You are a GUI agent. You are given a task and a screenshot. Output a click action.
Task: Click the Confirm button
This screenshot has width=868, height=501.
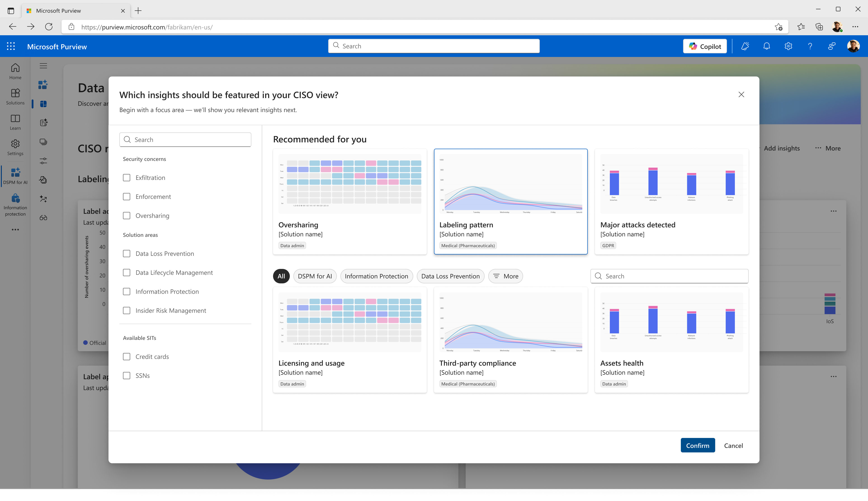click(x=698, y=445)
